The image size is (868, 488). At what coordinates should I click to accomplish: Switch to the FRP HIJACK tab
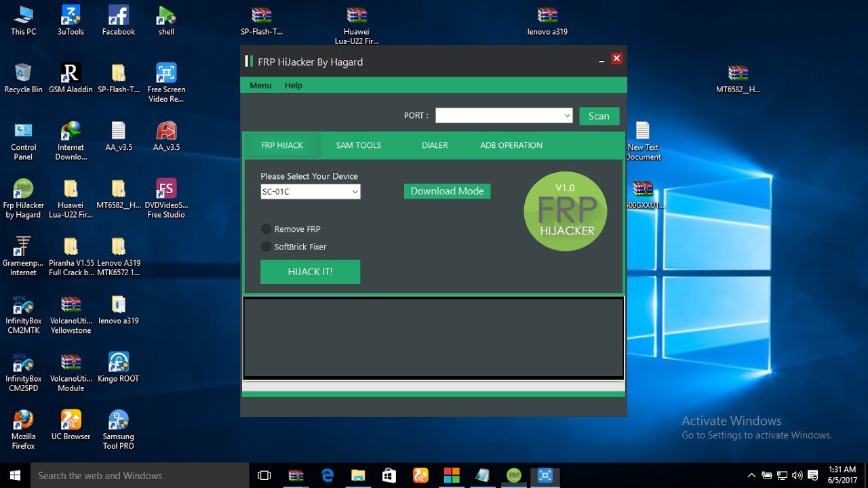pyautogui.click(x=282, y=145)
